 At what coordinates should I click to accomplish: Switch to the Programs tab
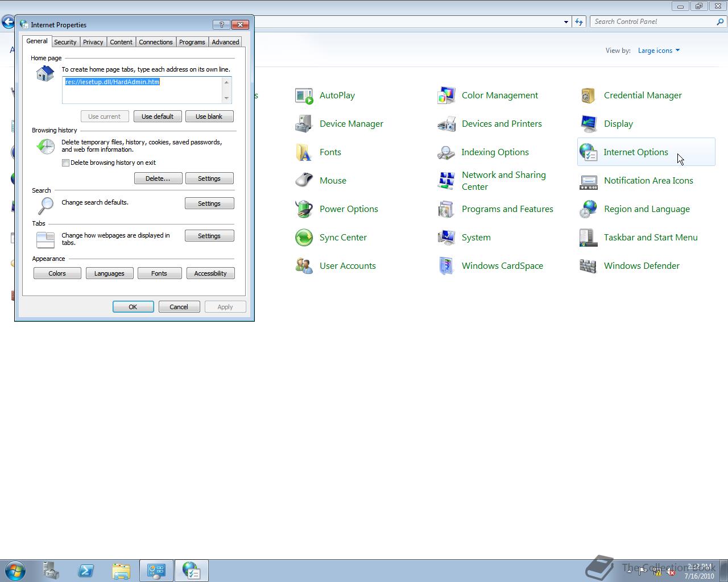(192, 42)
